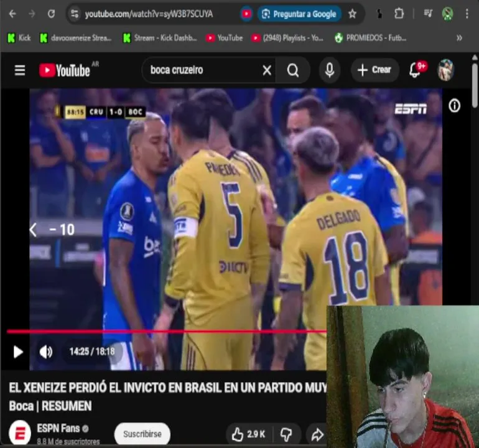Open the ESPN Fans channel avatar

tap(20, 433)
